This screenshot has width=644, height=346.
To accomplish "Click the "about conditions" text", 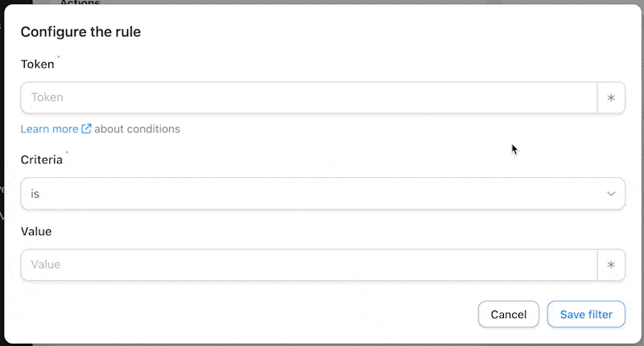I will click(137, 129).
